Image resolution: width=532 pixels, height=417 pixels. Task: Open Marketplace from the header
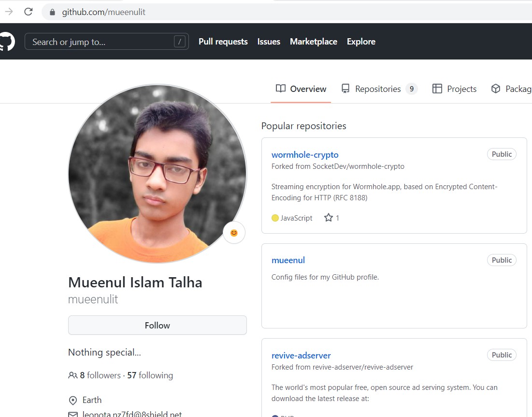[313, 42]
